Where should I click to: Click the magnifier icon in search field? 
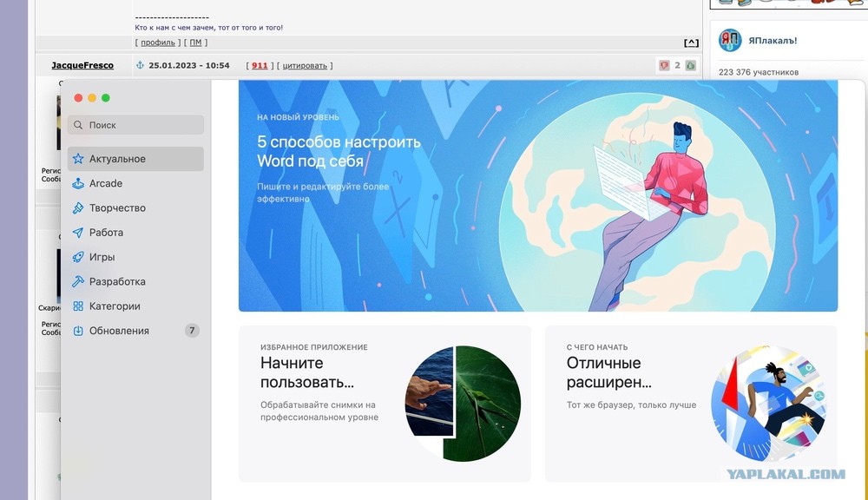point(78,125)
